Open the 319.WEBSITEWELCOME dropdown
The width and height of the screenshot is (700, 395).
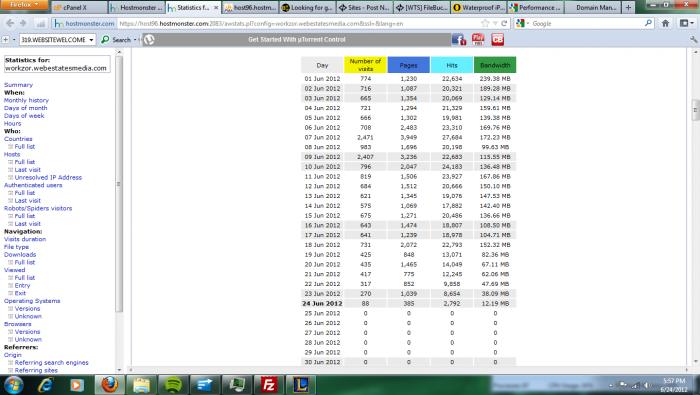point(57,40)
